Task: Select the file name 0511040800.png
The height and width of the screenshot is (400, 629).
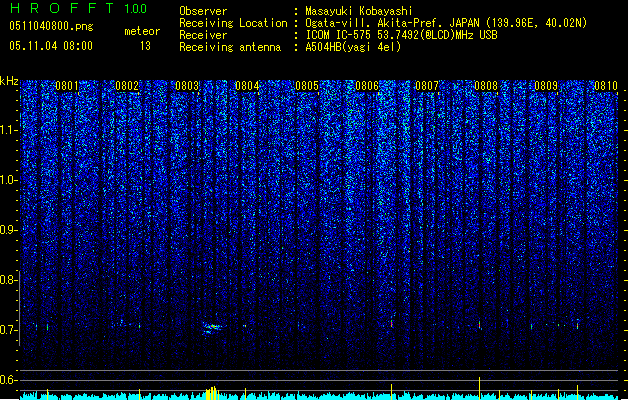Action: coord(51,26)
